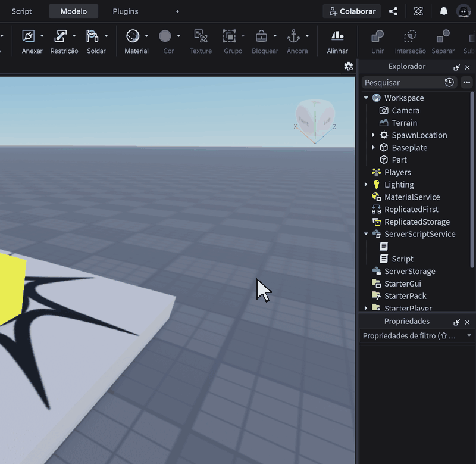
Task: Expand the SpawnLocation node
Action: coord(374,135)
